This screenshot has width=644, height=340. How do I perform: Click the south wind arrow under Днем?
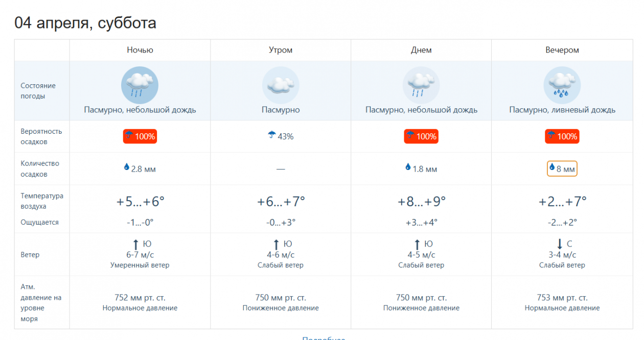tap(417, 245)
